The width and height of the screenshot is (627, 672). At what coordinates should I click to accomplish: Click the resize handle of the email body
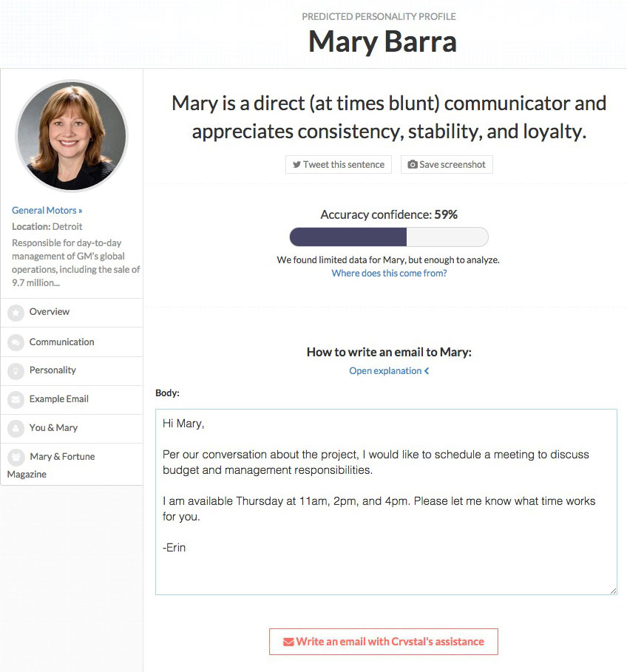613,589
